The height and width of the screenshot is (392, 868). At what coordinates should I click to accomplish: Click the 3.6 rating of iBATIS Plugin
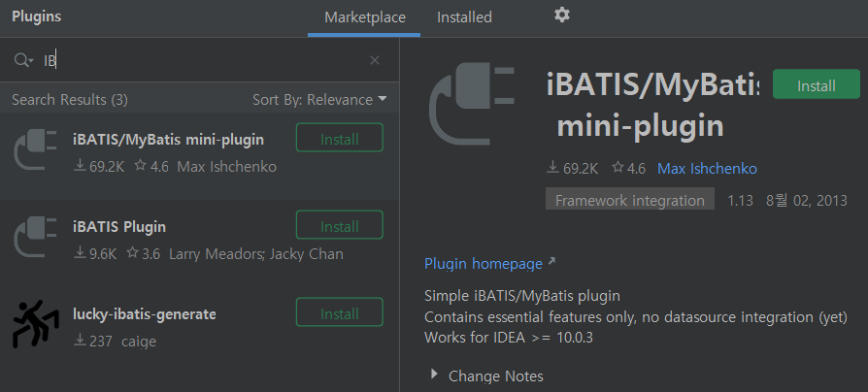point(144,254)
